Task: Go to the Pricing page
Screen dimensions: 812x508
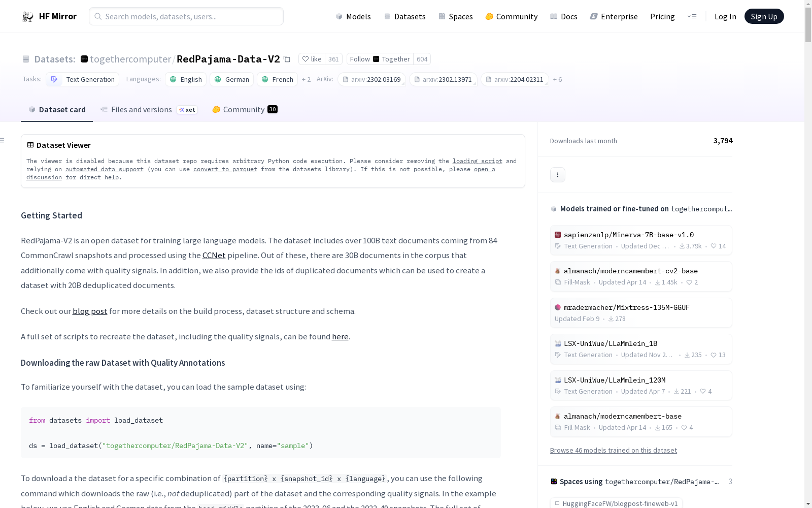Action: point(662,16)
